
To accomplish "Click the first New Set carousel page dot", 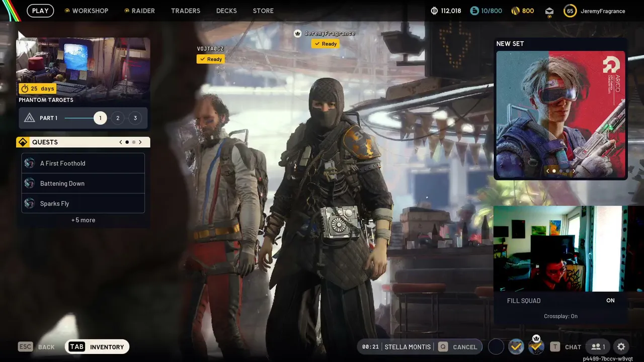I will [554, 171].
